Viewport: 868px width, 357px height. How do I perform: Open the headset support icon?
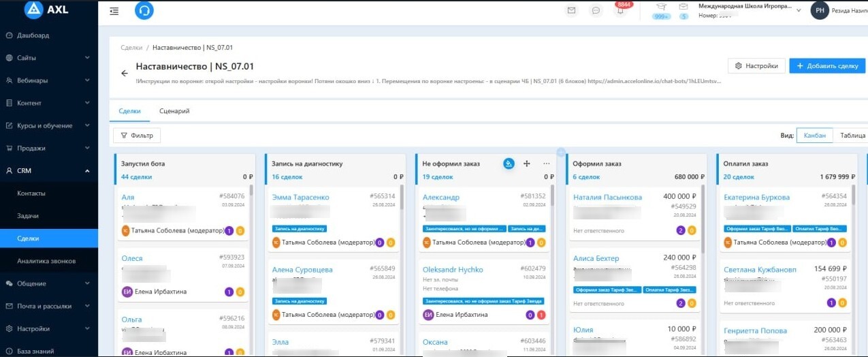pos(144,10)
